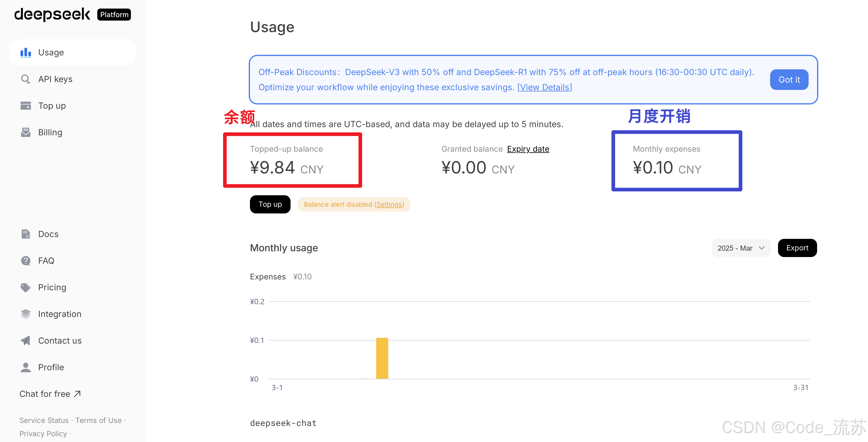Click the Contact us paper plane icon
Image resolution: width=868 pixels, height=442 pixels.
pos(26,340)
